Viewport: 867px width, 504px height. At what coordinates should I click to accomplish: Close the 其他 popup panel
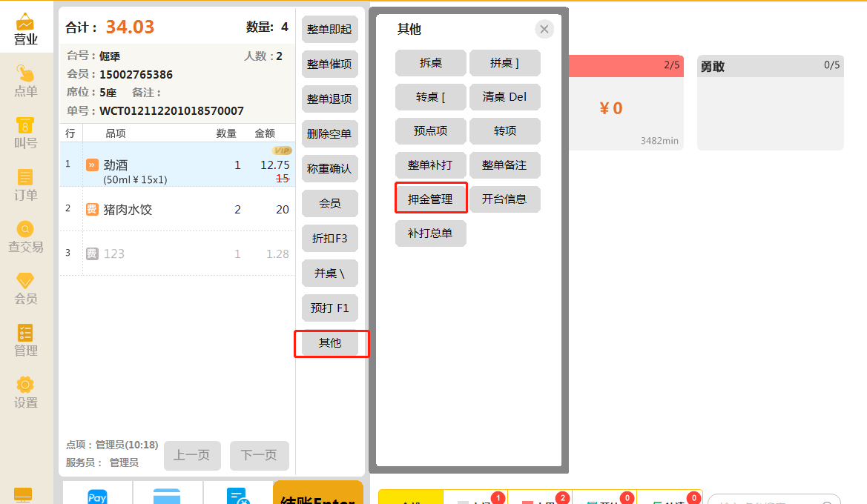(544, 29)
